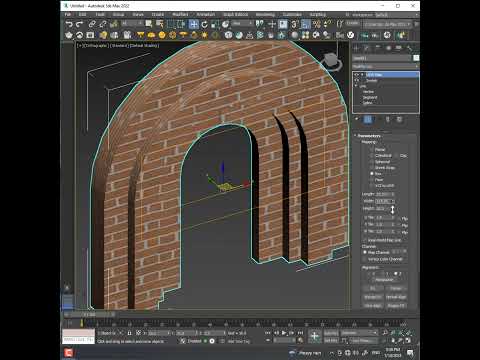Image resolution: width=480 pixels, height=360 pixels.
Task: Activate the Select and Rotate tool
Action: (204, 24)
